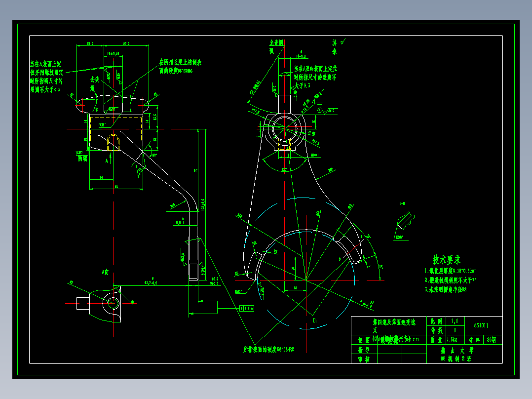
Task: Select requirement line 1.氧化层厚度0.15~0.30mm
Action: click(450, 271)
